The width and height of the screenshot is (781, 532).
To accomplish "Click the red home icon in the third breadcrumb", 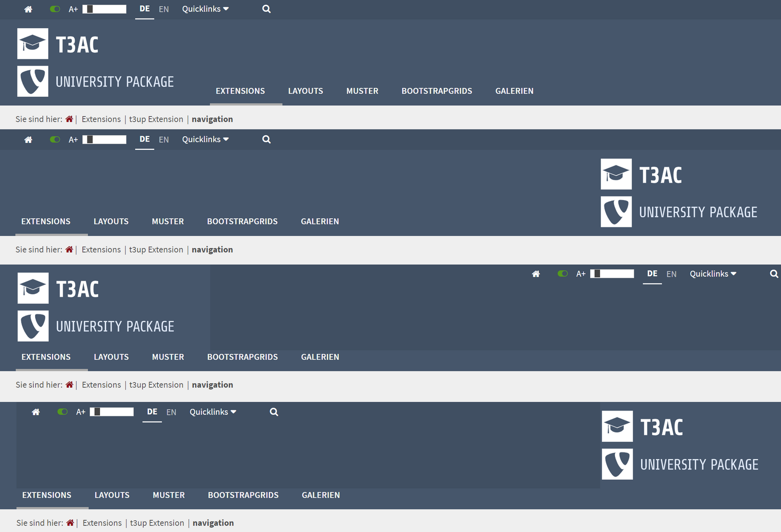I will tap(69, 384).
